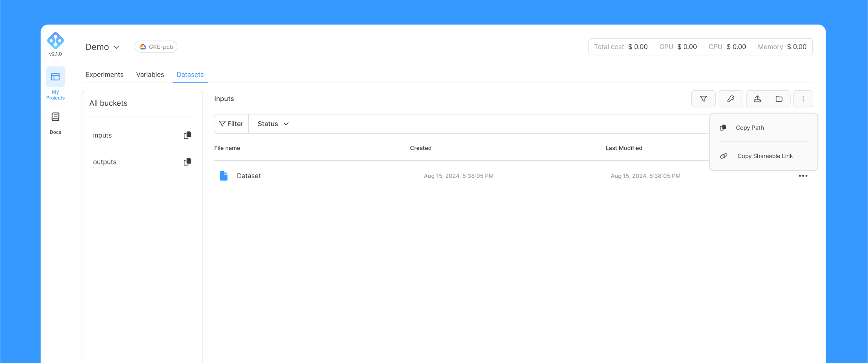This screenshot has width=868, height=363.
Task: Click the new folder icon in the toolbar
Action: [779, 99]
